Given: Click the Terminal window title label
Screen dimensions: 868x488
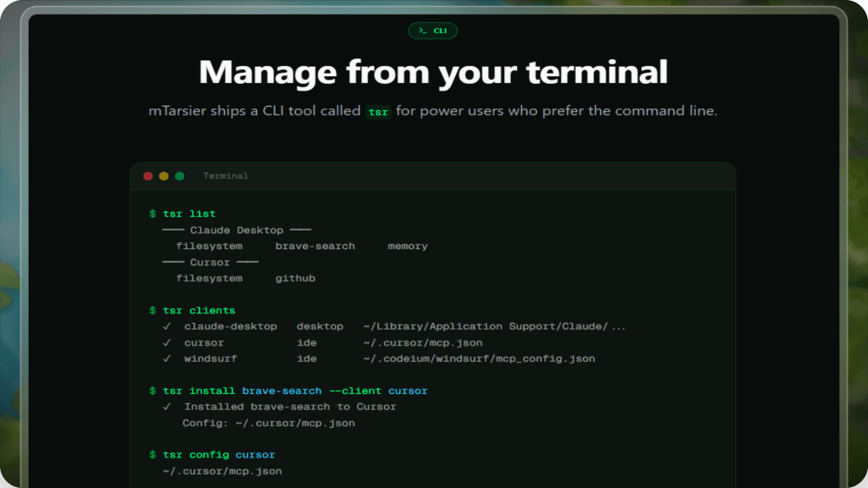Looking at the screenshot, I should pos(225,176).
